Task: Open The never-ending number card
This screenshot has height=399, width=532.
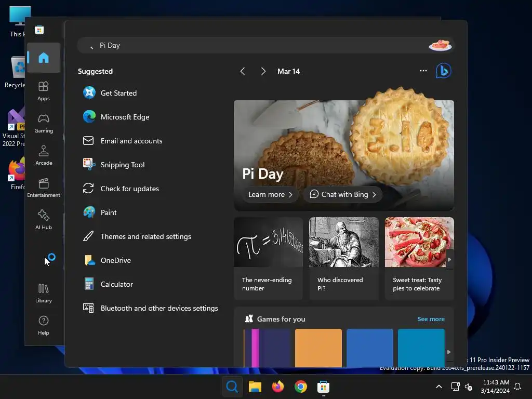Action: pyautogui.click(x=268, y=259)
